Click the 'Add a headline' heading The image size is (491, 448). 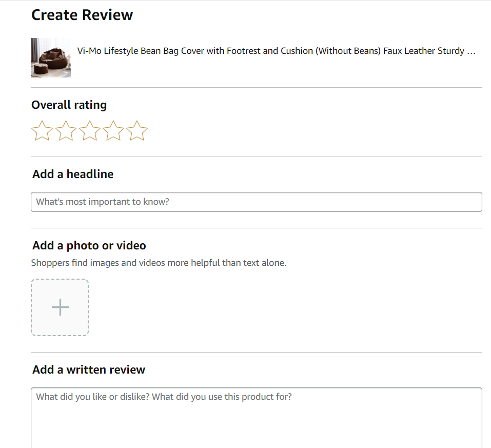(x=72, y=174)
